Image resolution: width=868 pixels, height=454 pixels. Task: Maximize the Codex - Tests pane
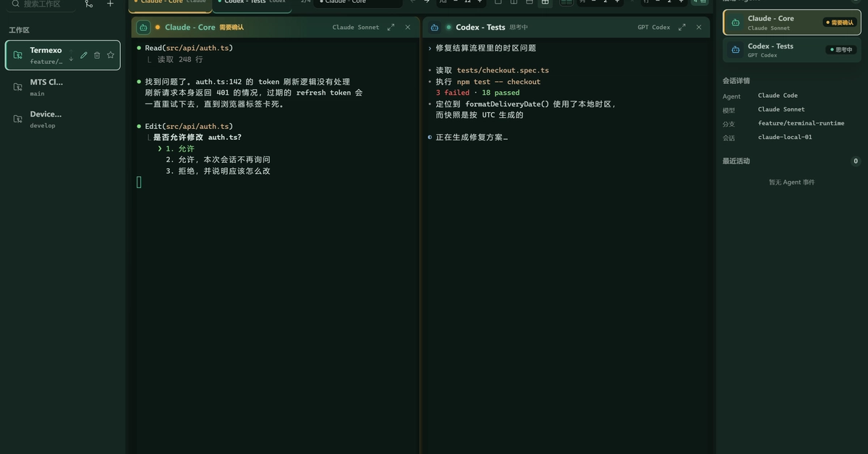682,28
